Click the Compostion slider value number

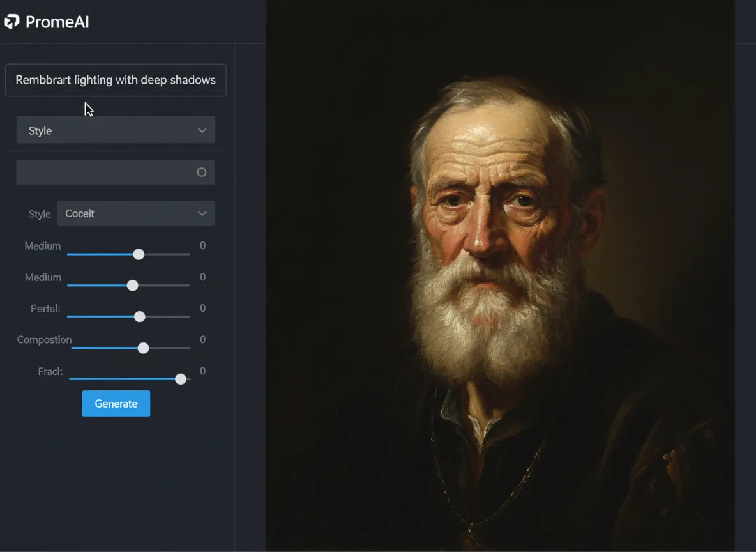(x=203, y=340)
